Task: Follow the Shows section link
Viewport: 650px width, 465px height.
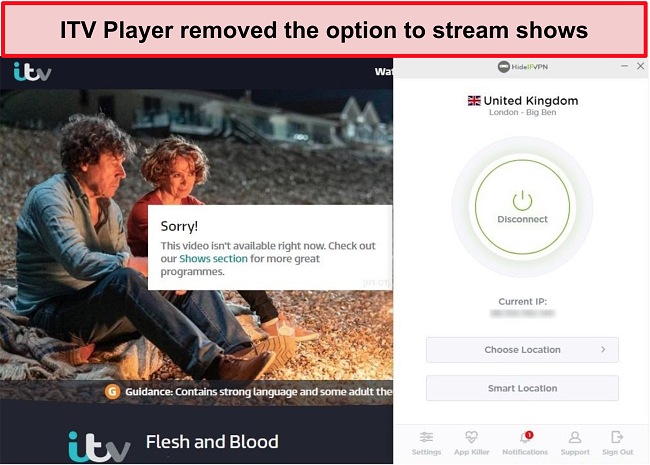Action: click(x=213, y=259)
